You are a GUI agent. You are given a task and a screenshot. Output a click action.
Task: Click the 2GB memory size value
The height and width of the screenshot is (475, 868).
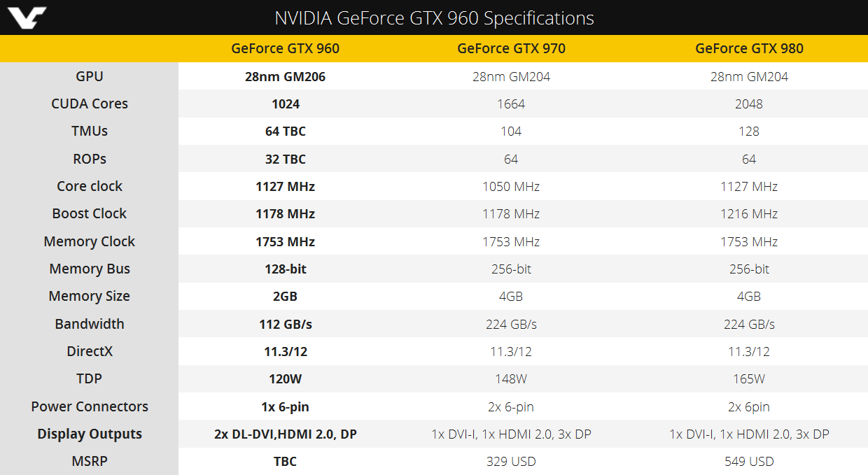(285, 296)
